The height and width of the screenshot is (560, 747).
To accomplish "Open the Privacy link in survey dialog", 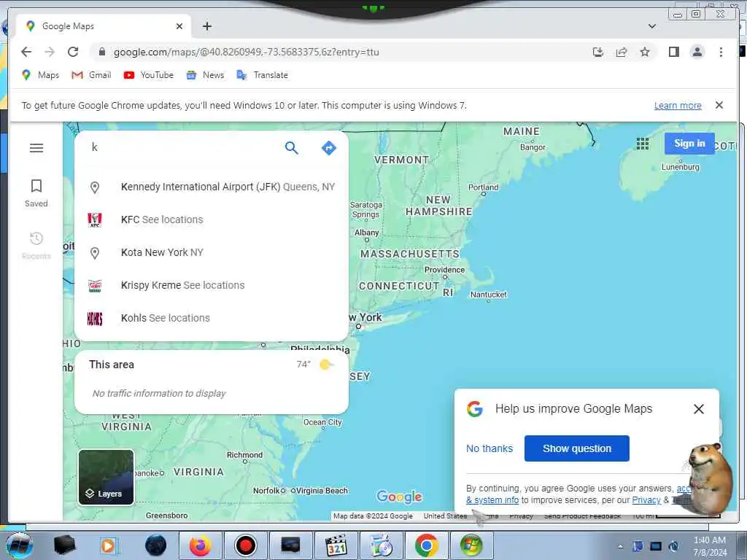I will 646,500.
